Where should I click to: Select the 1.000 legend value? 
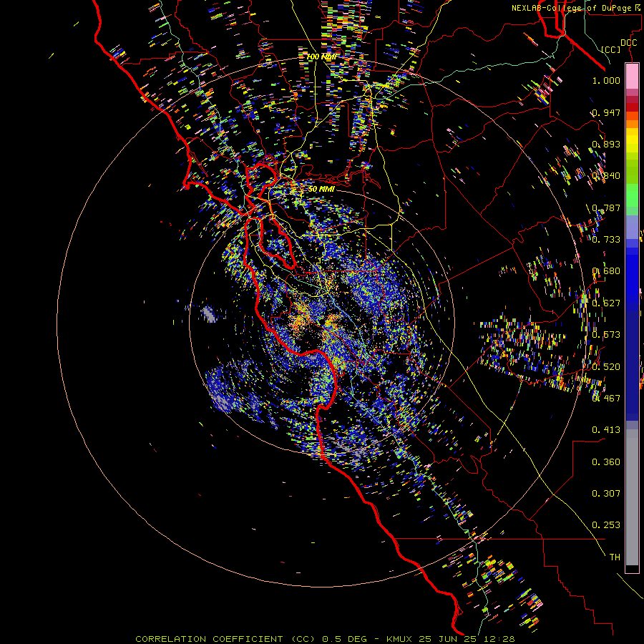pos(606,80)
